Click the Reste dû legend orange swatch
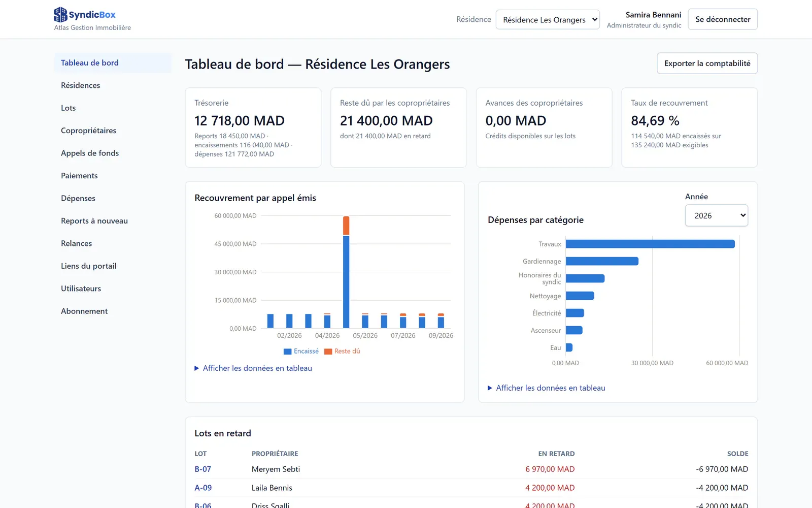The image size is (812, 508). [328, 352]
